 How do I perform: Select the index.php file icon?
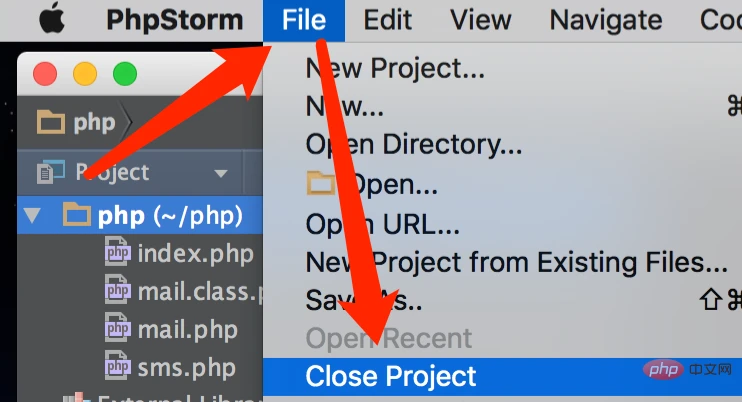click(x=117, y=253)
